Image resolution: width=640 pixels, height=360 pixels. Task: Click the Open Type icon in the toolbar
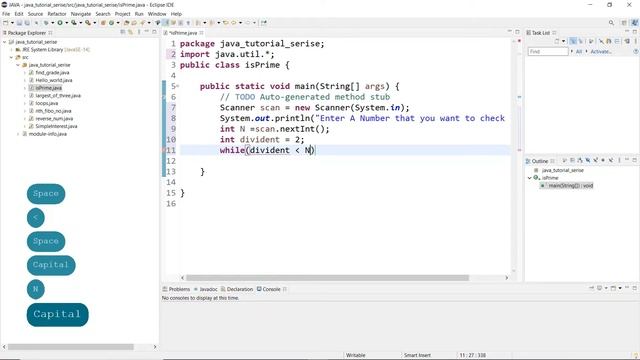127,23
